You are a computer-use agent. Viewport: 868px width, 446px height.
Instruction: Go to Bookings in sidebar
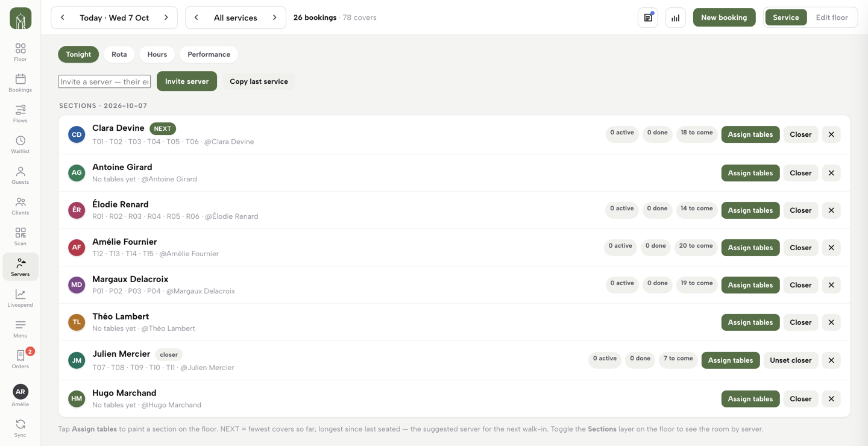coord(20,83)
